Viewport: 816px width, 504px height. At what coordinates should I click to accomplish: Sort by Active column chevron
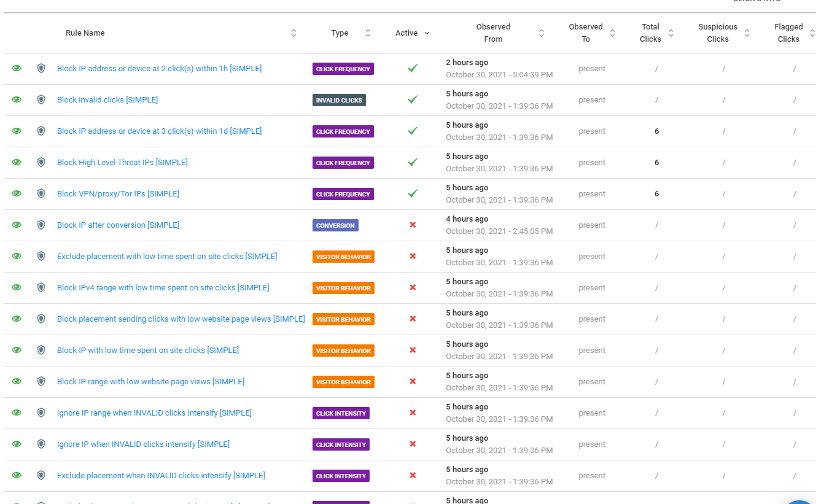(x=427, y=33)
